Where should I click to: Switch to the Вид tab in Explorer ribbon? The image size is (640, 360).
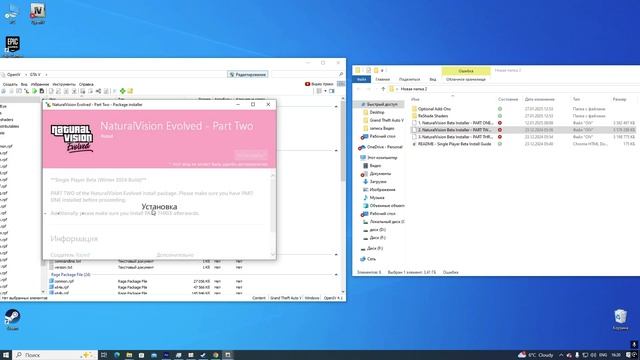click(433, 79)
